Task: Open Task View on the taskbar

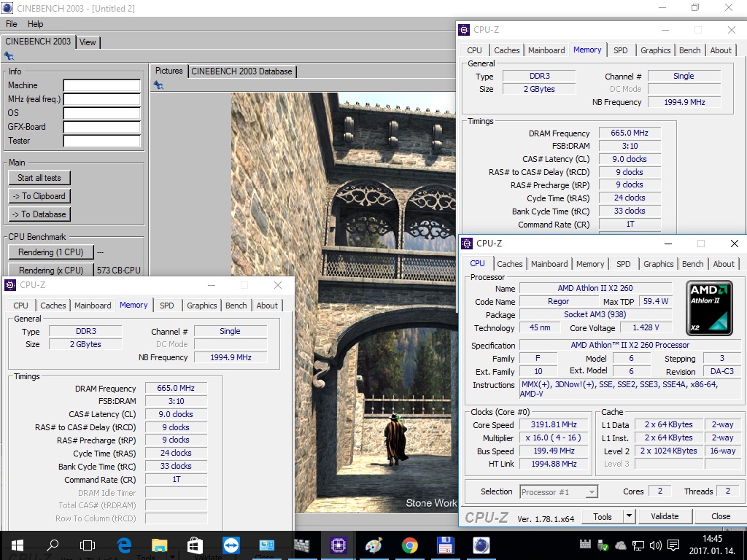Action: [88, 545]
